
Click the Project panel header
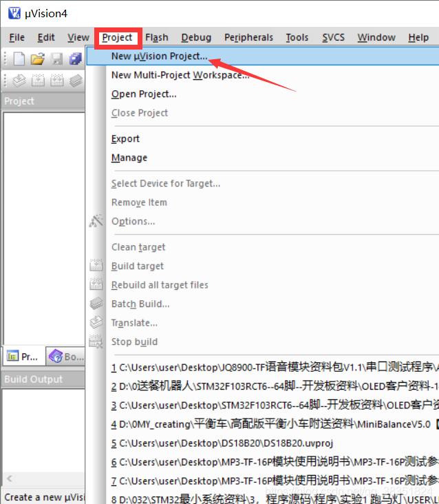click(x=43, y=101)
